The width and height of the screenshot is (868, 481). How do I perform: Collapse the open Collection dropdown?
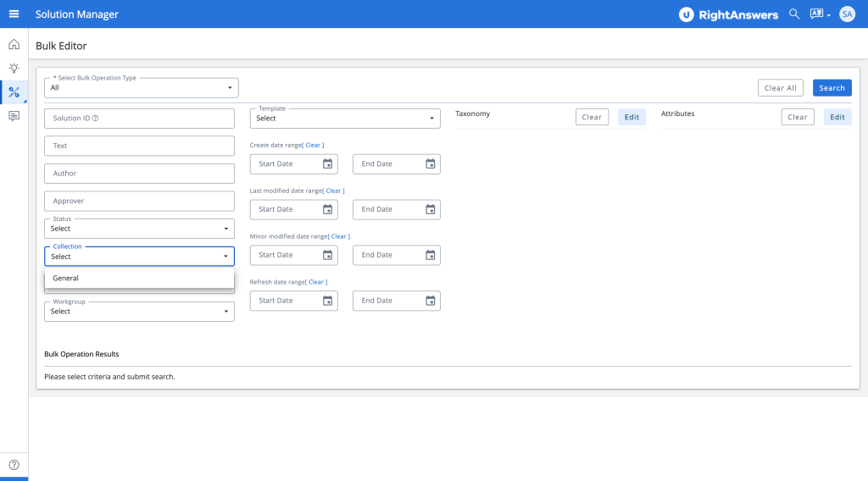coord(139,257)
